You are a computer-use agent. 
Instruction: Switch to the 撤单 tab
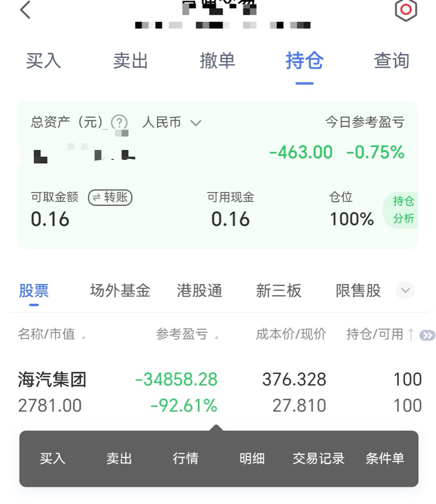[x=218, y=61]
